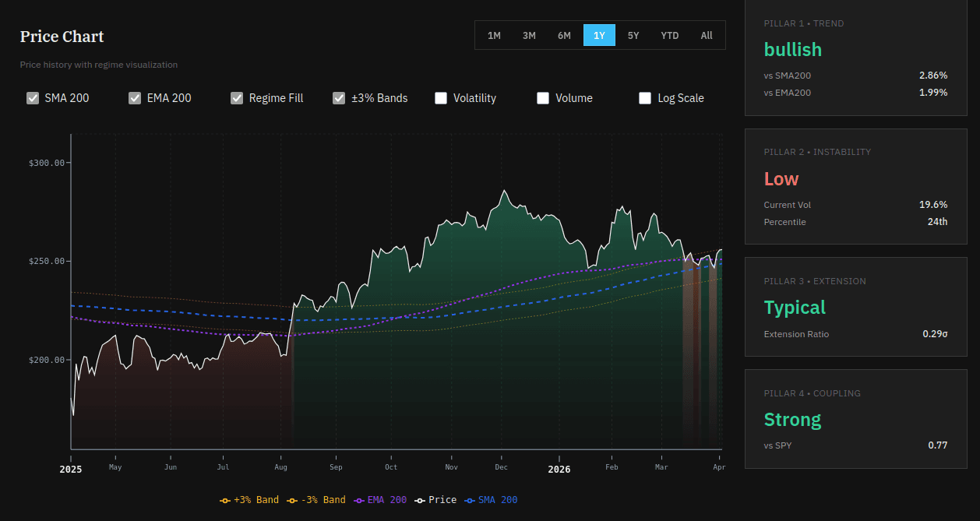Select the 1M time range

494,35
